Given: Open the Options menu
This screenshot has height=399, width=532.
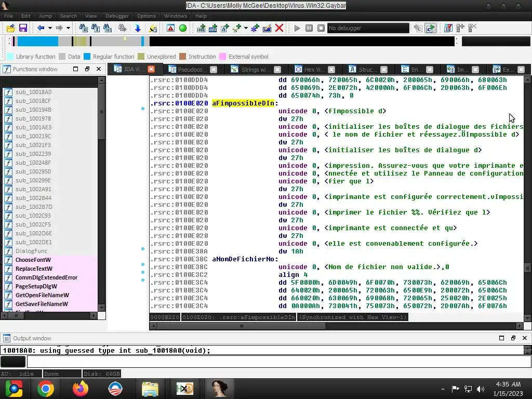Looking at the screenshot, I should 147,16.
